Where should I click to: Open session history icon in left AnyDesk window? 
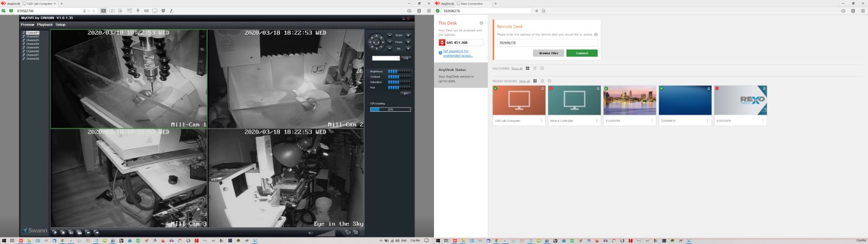[x=409, y=11]
